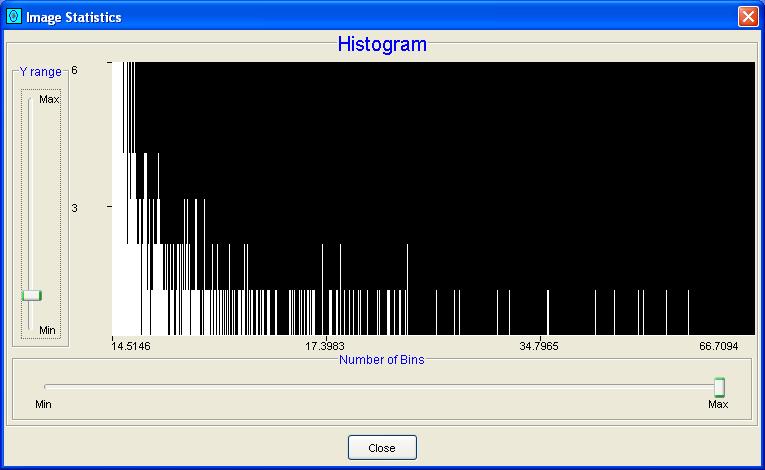765x470 pixels.
Task: Click Max label under Number of Bins slider
Action: point(718,404)
